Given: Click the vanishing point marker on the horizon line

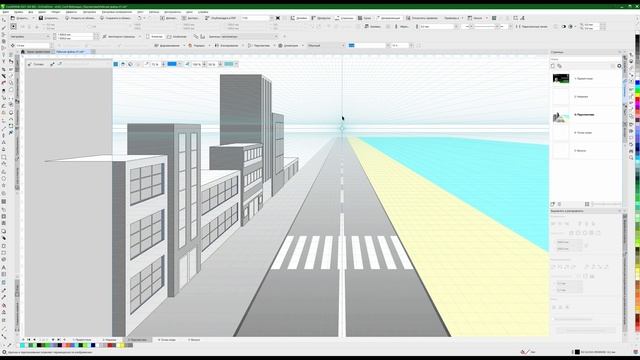Looking at the screenshot, I should click(342, 128).
